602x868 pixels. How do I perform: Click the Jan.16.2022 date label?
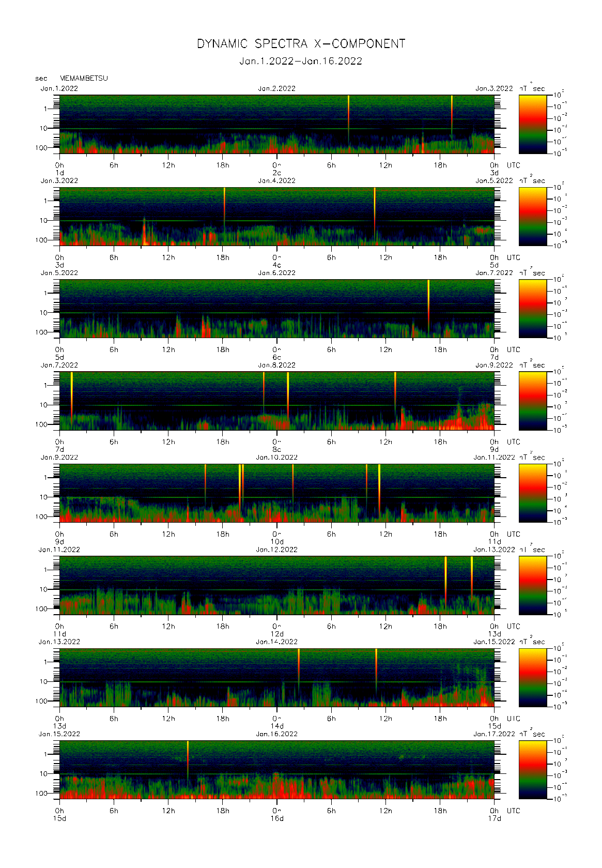tap(277, 734)
